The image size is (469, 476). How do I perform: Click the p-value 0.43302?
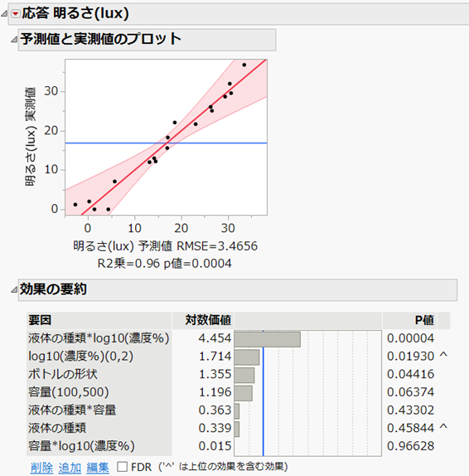[x=410, y=410]
